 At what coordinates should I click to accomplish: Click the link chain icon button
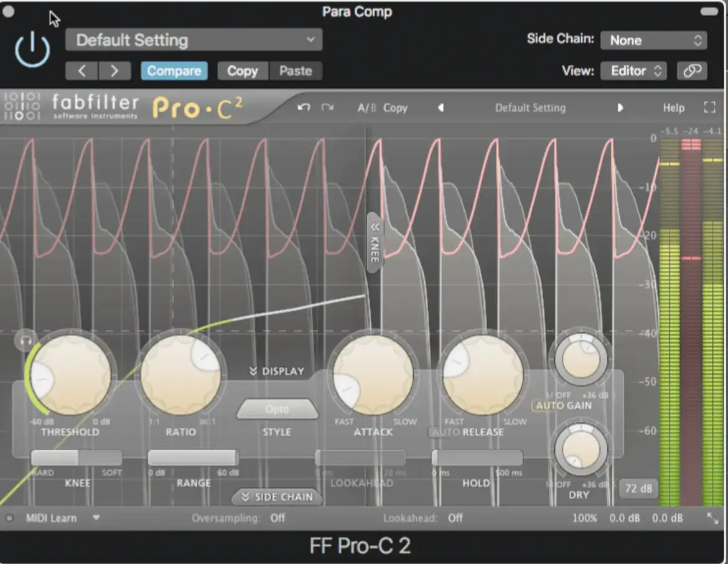click(691, 71)
